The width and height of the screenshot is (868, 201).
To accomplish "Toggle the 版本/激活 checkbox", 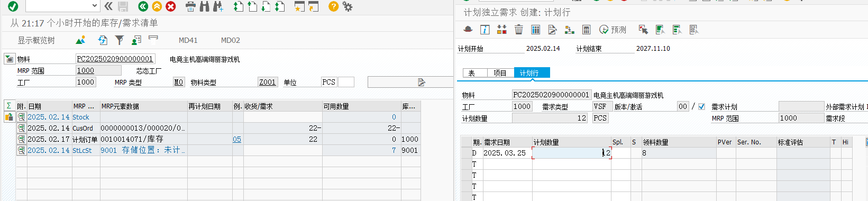I will (701, 106).
